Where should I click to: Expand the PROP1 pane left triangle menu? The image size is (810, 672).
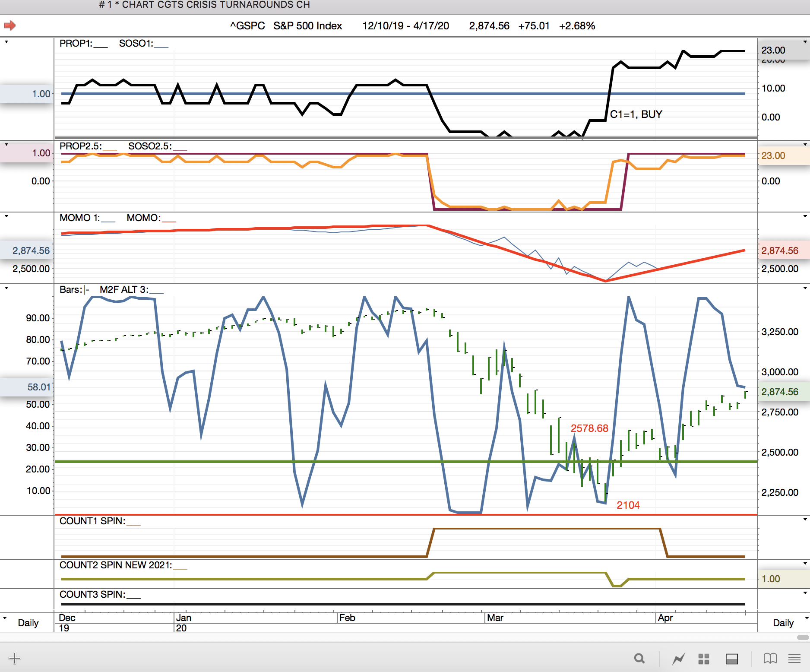tap(6, 42)
